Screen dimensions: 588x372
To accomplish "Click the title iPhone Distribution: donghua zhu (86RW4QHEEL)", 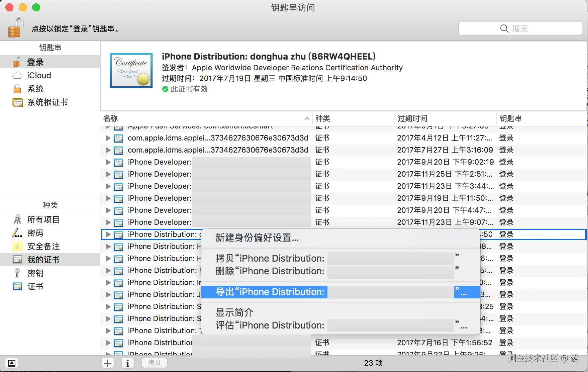I will [x=269, y=57].
